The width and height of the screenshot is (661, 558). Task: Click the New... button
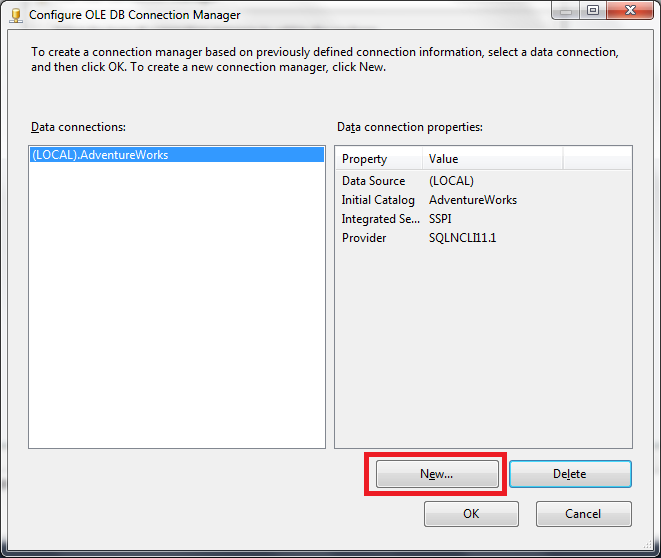click(437, 474)
